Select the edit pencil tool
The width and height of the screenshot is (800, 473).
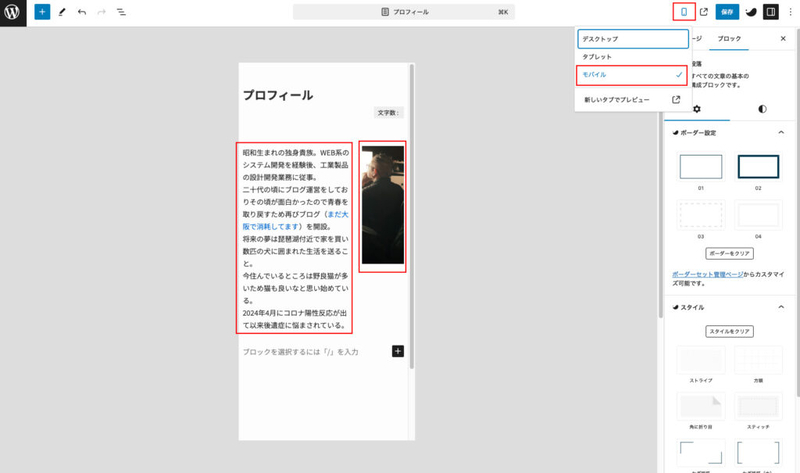62,12
